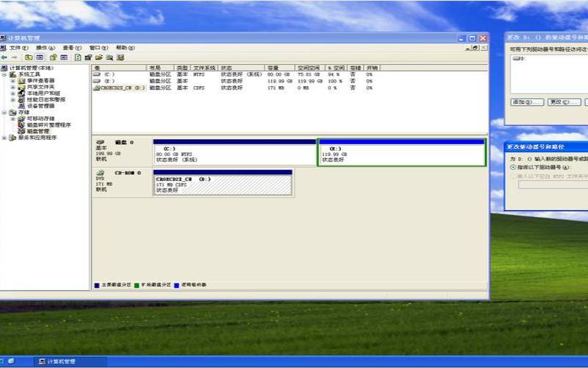Viewport: 588px width, 368px height.
Task: Sort by the 容量 column header
Action: 279,68
